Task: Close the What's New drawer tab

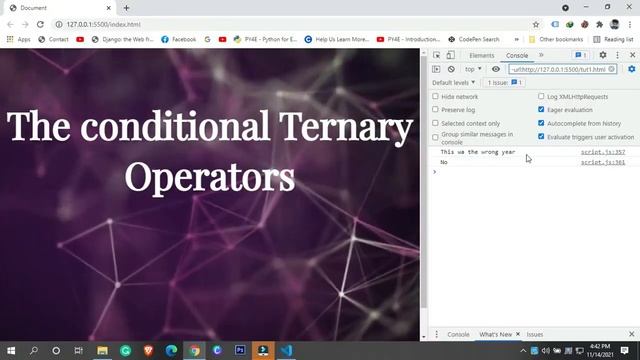Action: pyautogui.click(x=518, y=334)
